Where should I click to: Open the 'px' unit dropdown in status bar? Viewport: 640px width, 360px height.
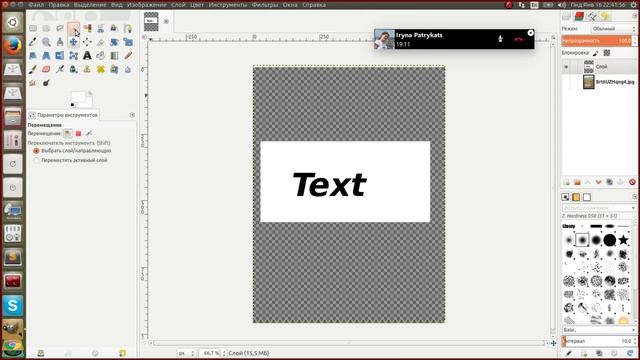(186, 353)
